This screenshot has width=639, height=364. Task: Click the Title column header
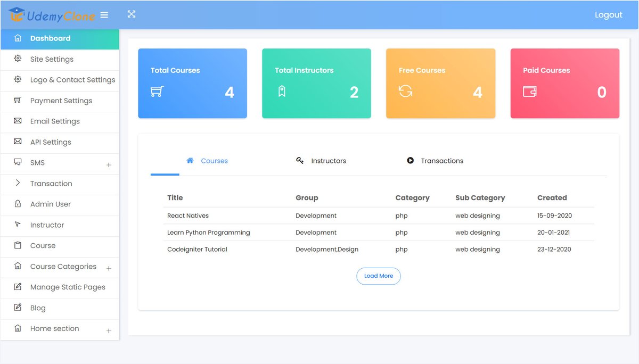[175, 197]
